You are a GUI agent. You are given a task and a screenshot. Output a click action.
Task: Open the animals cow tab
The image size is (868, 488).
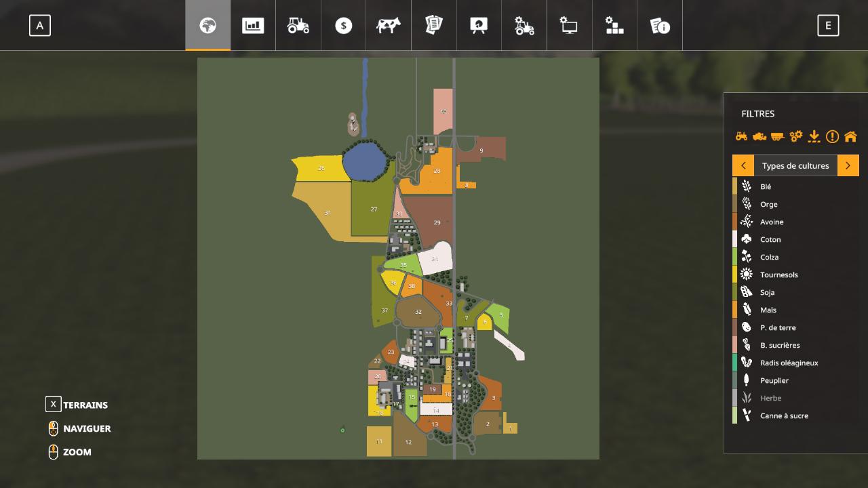(x=389, y=25)
